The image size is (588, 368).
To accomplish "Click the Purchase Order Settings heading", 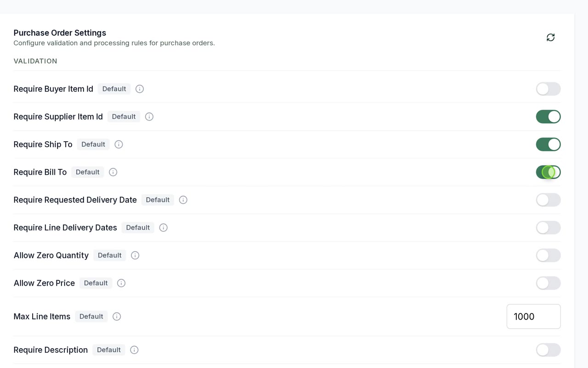I will tap(60, 33).
